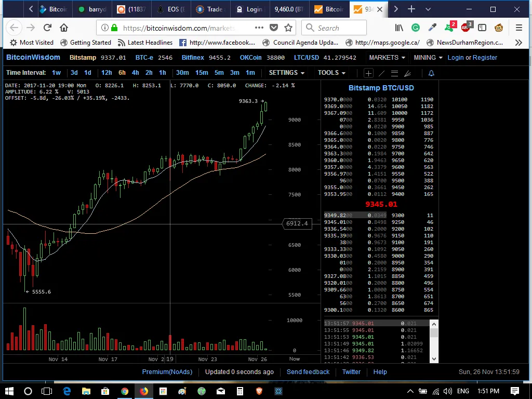Open the Firefox hamburger menu

(x=519, y=28)
